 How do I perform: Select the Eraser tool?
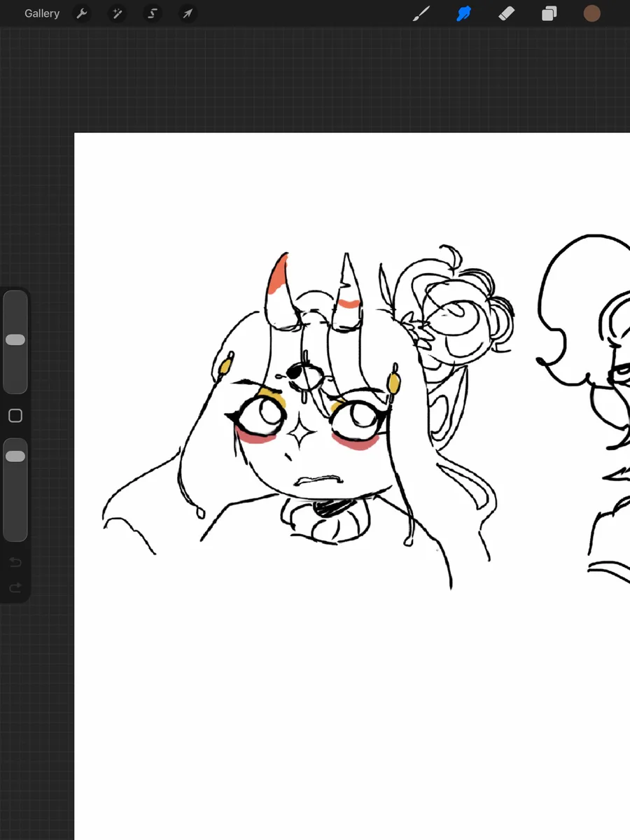(507, 13)
